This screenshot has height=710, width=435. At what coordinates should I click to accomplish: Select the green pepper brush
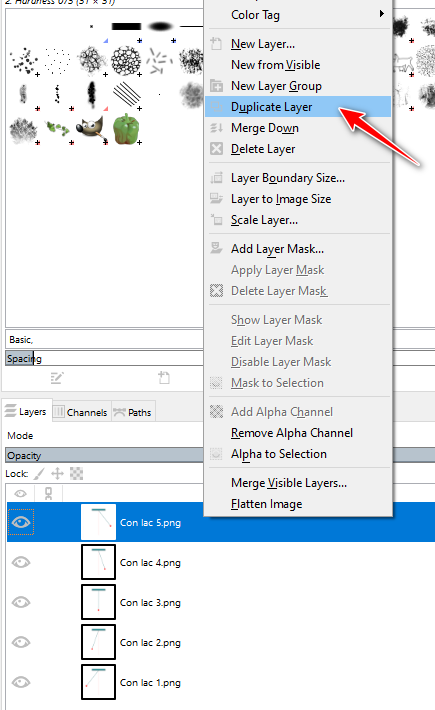coord(125,129)
